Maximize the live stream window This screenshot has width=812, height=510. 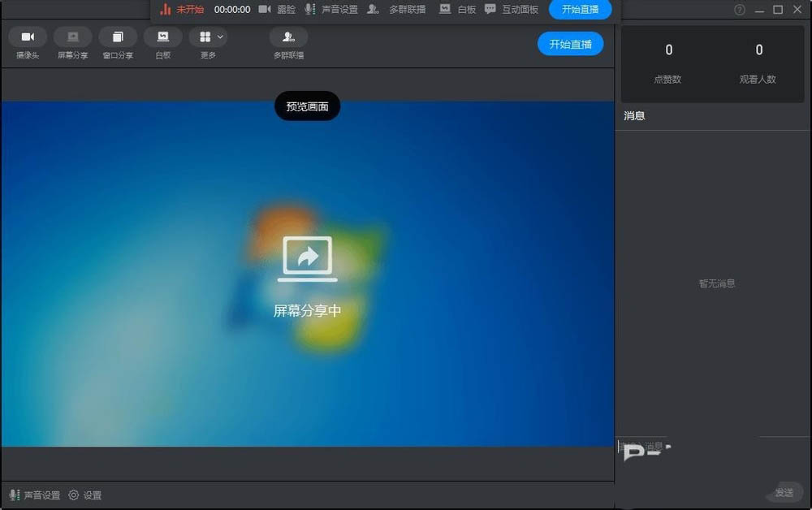pyautogui.click(x=778, y=9)
